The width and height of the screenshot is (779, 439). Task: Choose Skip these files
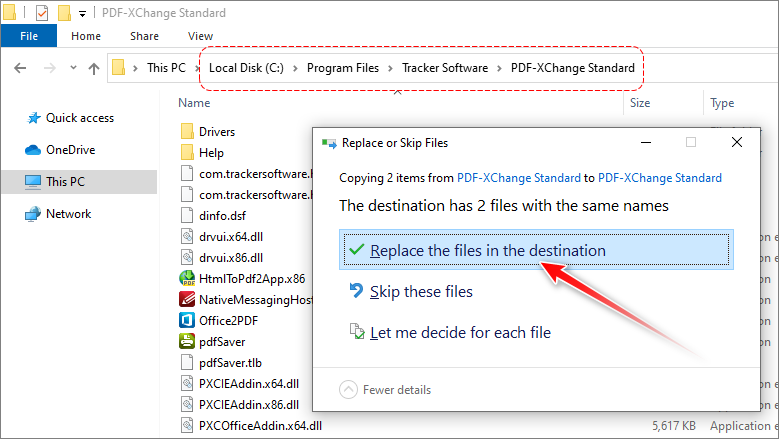click(421, 292)
